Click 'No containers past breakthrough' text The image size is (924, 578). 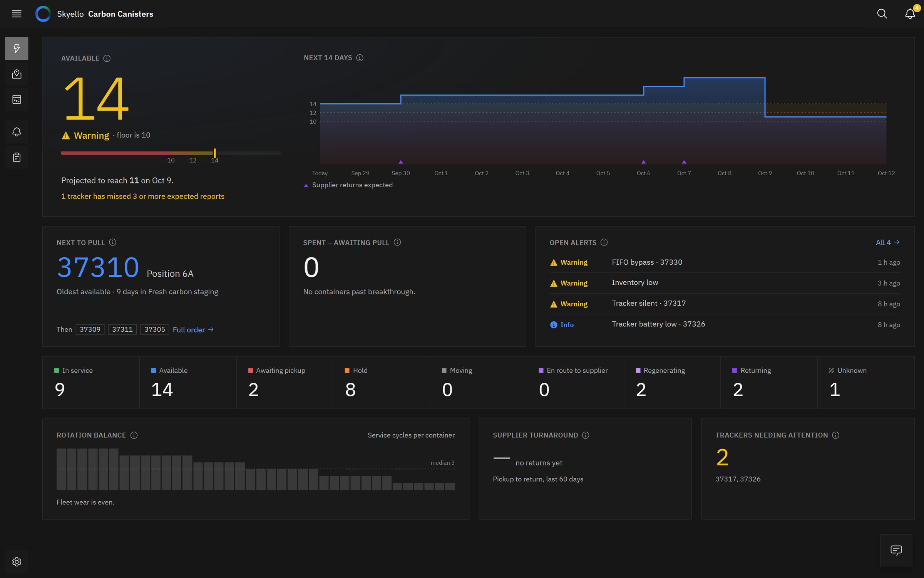tap(359, 292)
